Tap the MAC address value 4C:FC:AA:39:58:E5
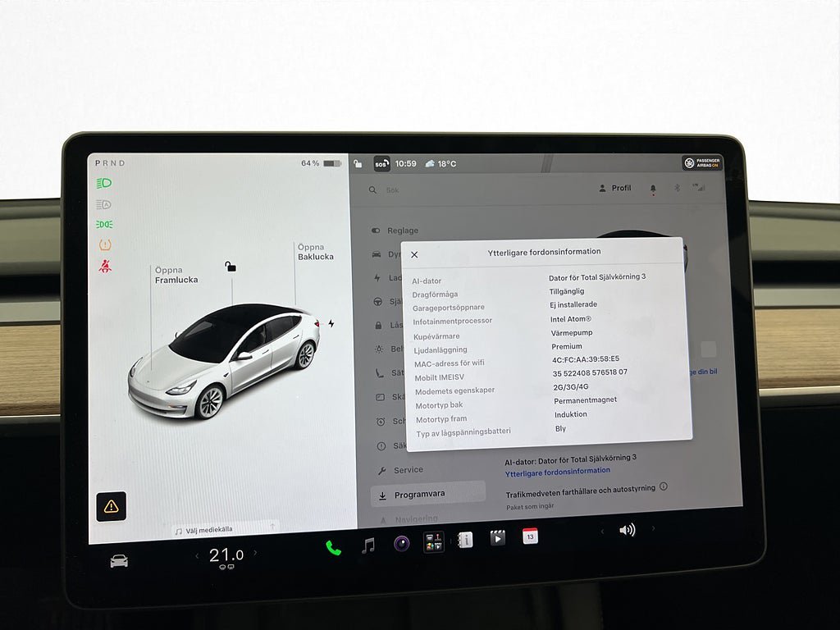840x630 pixels. [x=586, y=359]
